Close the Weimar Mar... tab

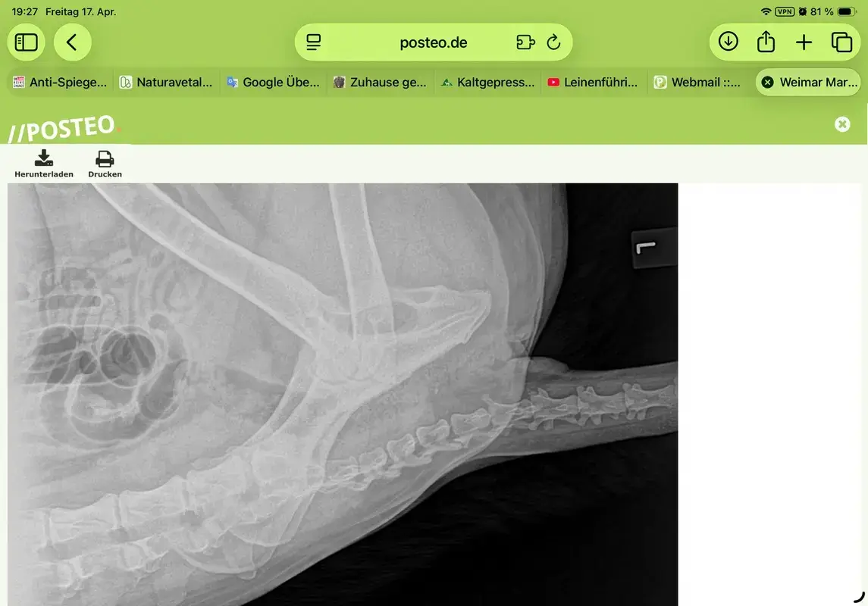click(767, 83)
